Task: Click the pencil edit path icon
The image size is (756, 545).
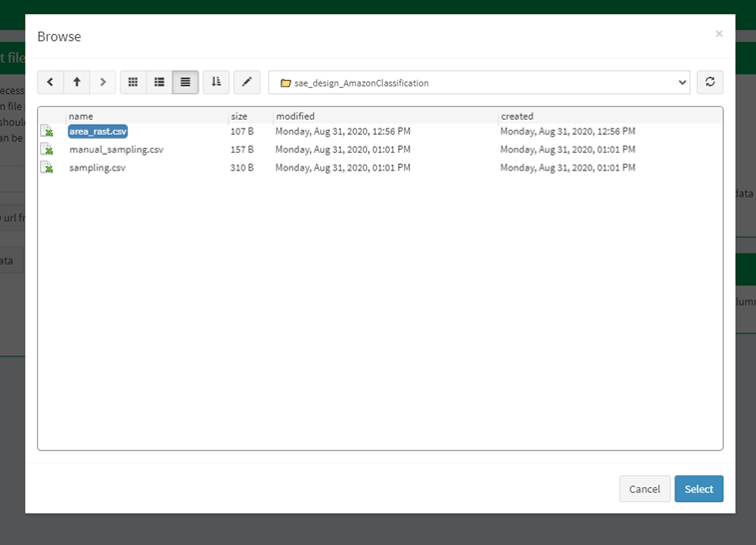Action: [x=247, y=82]
